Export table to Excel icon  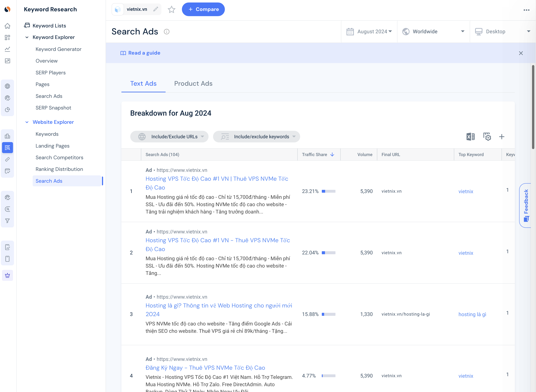(x=470, y=137)
